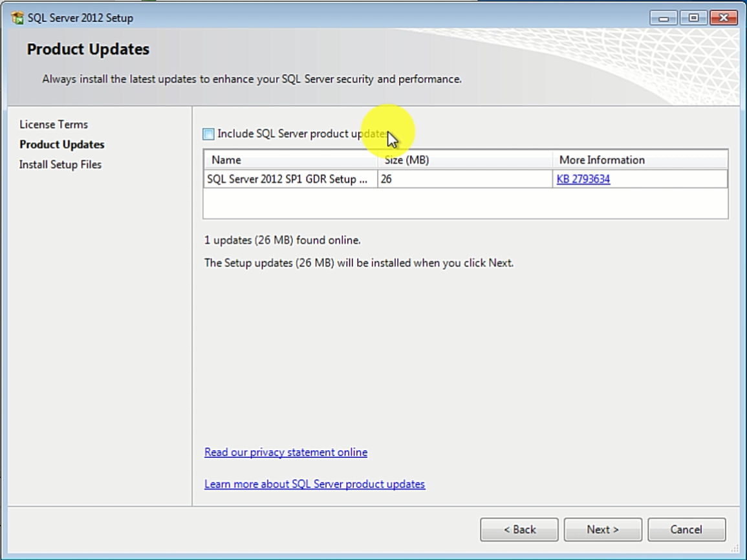
Task: Click the Back button
Action: [519, 530]
